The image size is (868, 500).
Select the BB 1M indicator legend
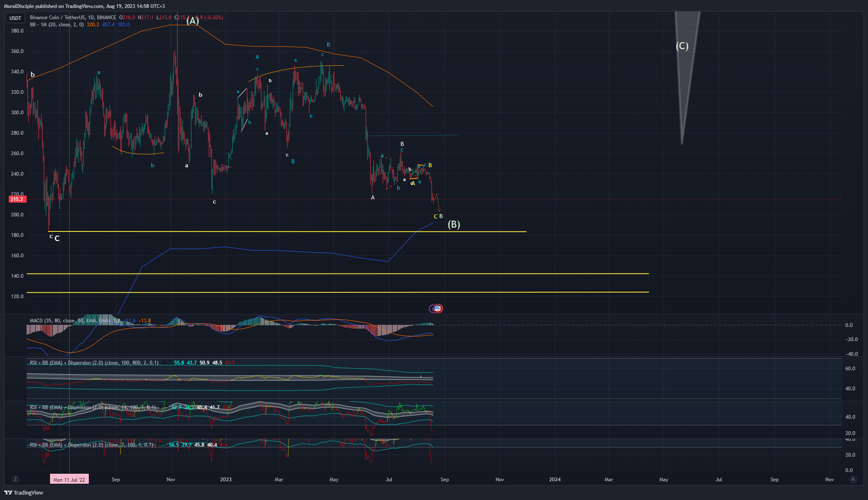click(57, 25)
